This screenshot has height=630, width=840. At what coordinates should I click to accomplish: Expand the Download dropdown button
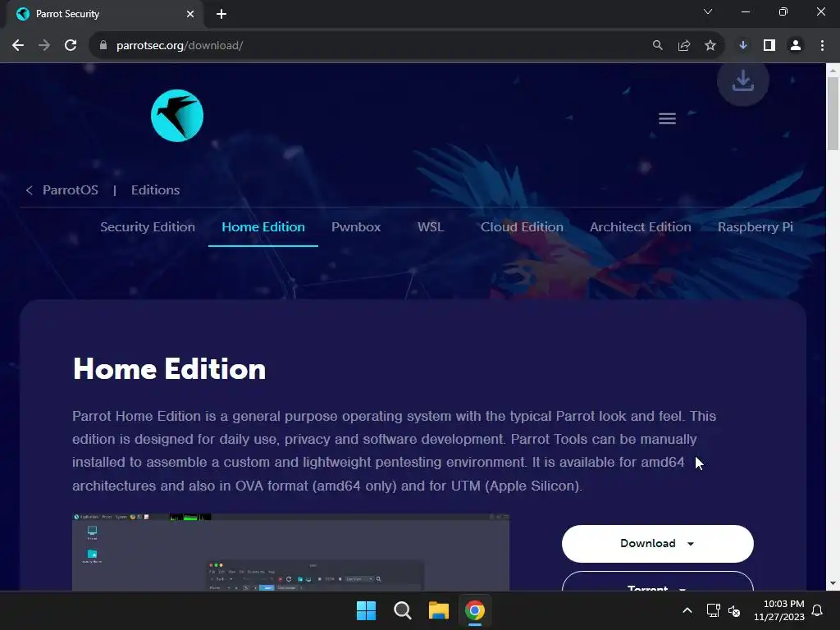point(657,543)
